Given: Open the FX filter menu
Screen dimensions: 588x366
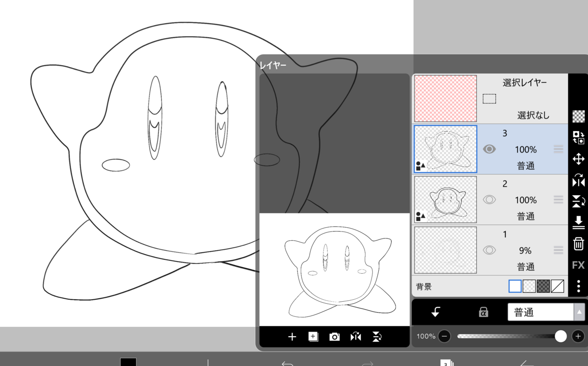Looking at the screenshot, I should point(579,265).
